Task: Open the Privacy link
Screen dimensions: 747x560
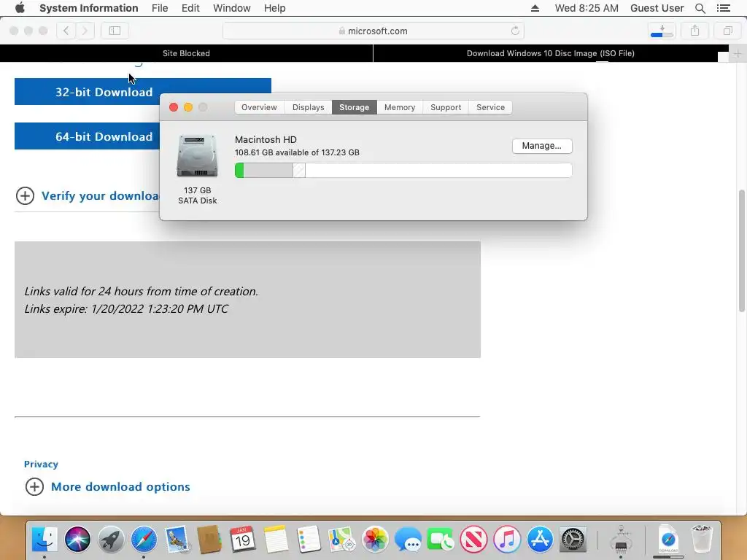Action: [x=41, y=464]
